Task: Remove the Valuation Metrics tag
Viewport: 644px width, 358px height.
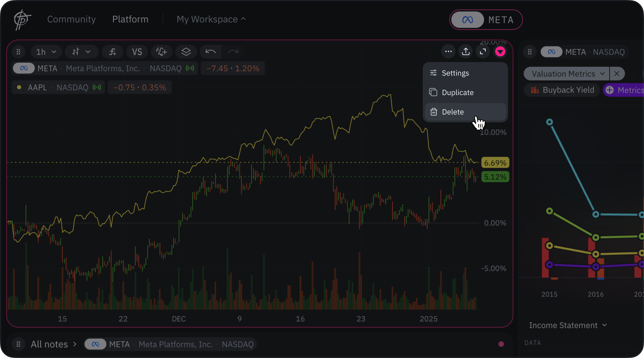Action: [x=617, y=74]
